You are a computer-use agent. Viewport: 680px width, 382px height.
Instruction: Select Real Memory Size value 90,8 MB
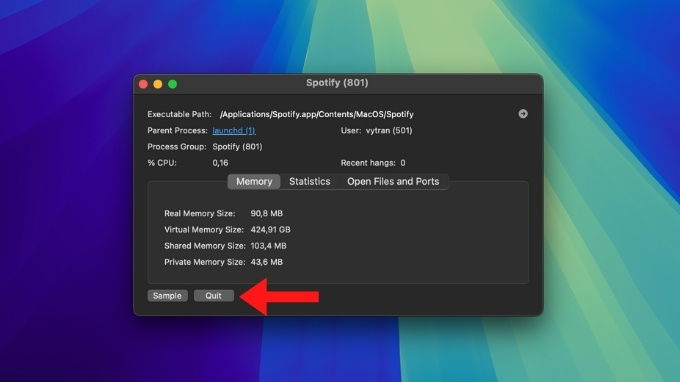tap(267, 213)
